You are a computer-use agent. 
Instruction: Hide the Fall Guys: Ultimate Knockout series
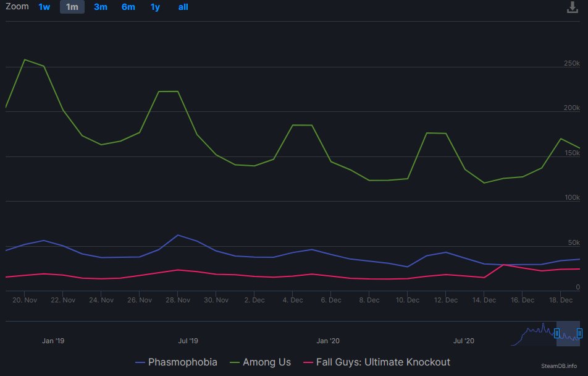377,362
